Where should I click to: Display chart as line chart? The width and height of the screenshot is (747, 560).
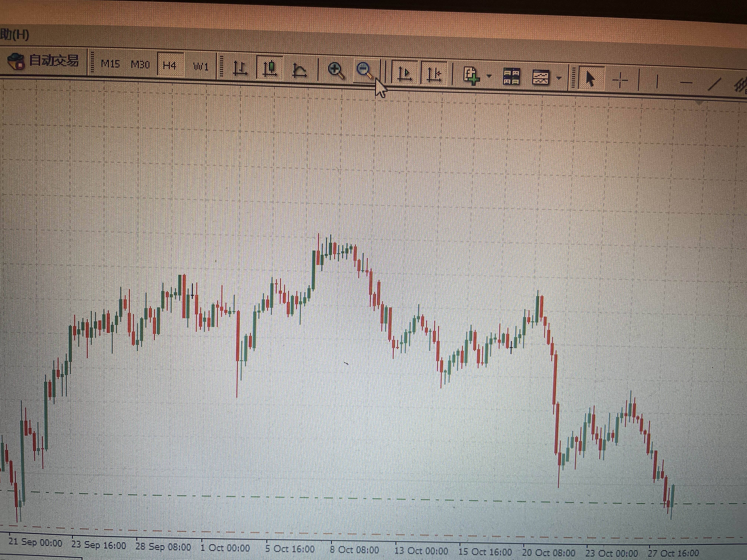pyautogui.click(x=300, y=70)
